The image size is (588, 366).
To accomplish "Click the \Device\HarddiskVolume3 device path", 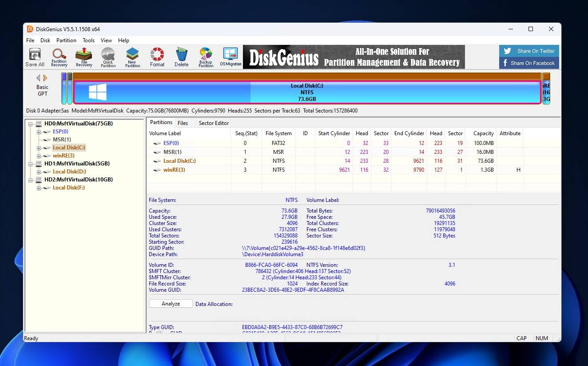I will pyautogui.click(x=273, y=254).
